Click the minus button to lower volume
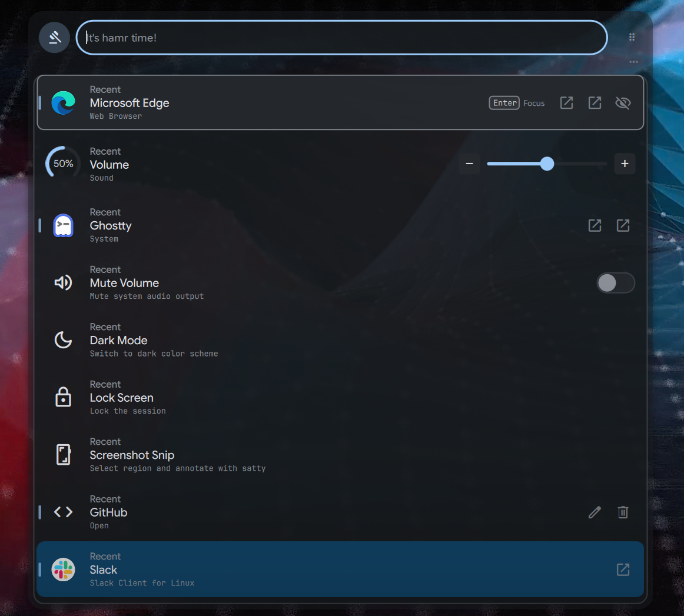684x616 pixels. click(x=469, y=164)
